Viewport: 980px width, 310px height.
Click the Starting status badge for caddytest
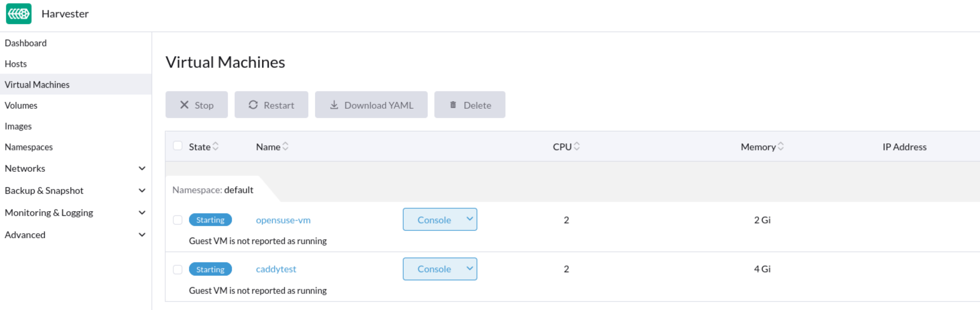210,269
